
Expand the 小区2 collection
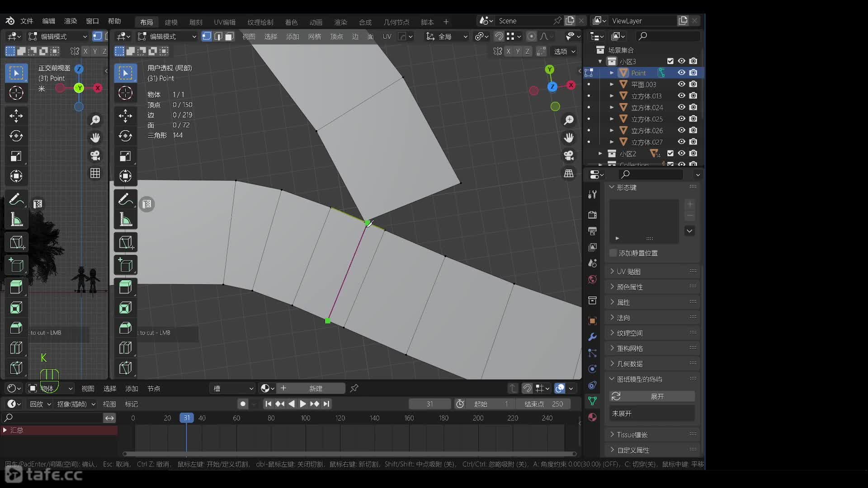point(600,154)
